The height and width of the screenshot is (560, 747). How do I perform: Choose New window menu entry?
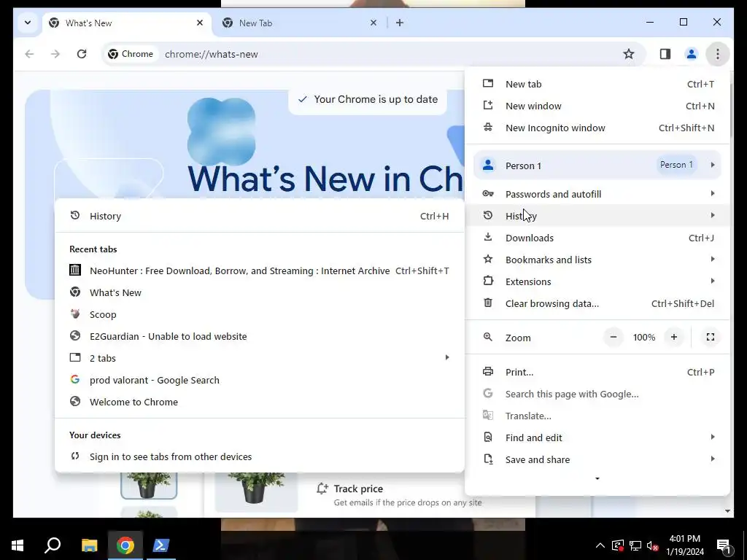[597, 106]
